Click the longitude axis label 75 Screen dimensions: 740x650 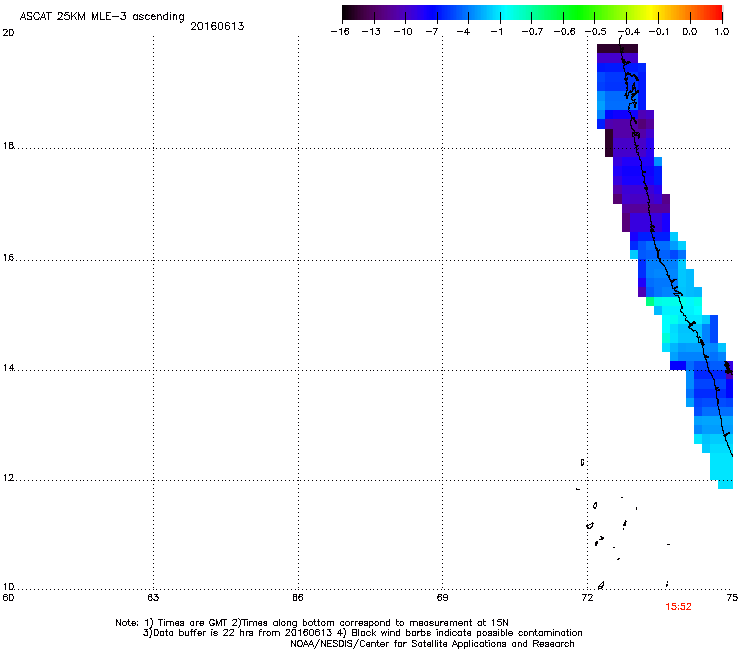pyautogui.click(x=732, y=598)
